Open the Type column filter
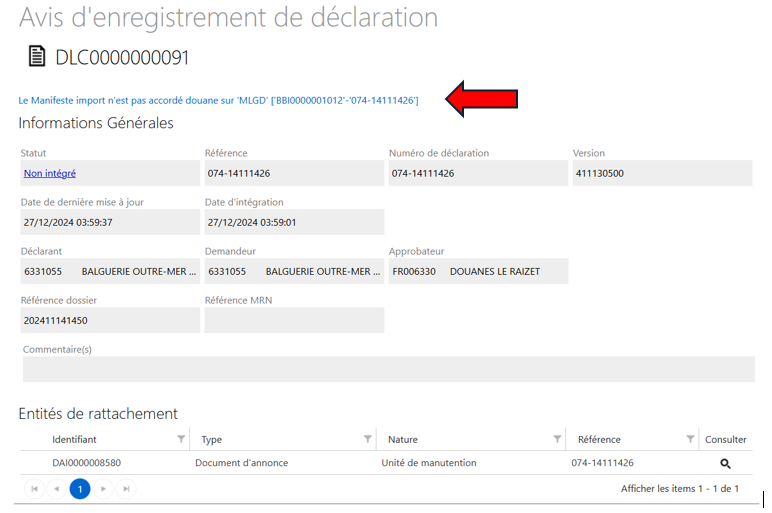 [x=368, y=439]
